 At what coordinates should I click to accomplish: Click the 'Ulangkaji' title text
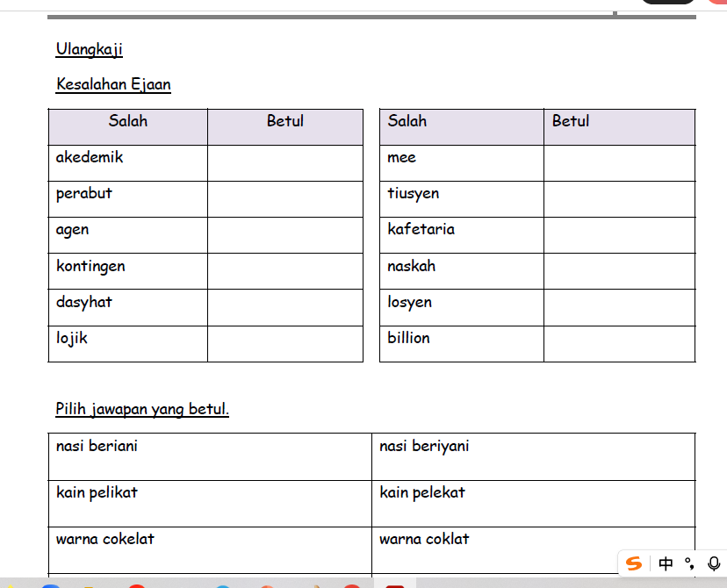tap(89, 49)
